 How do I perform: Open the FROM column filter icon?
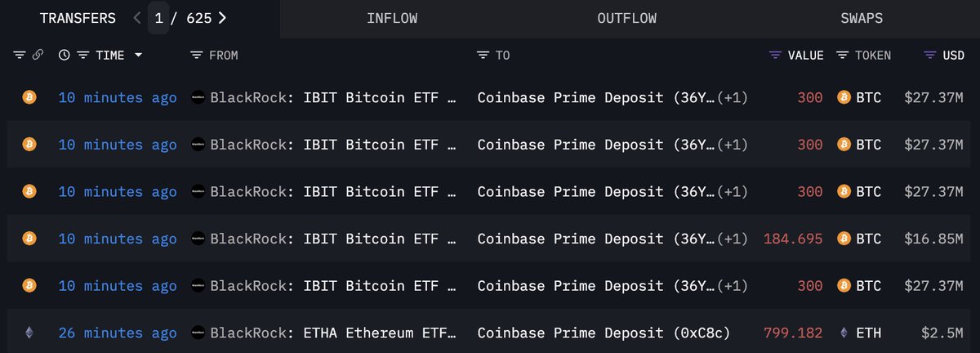point(196,56)
